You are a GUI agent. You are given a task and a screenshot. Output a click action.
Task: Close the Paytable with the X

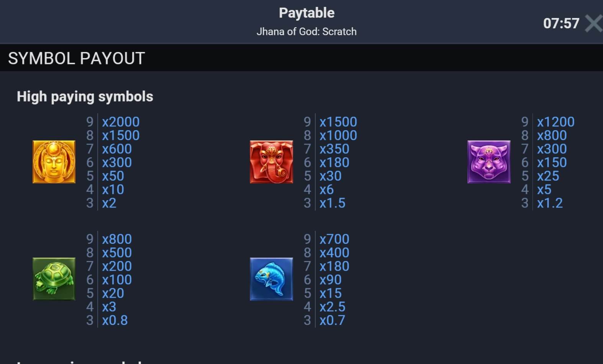[593, 23]
